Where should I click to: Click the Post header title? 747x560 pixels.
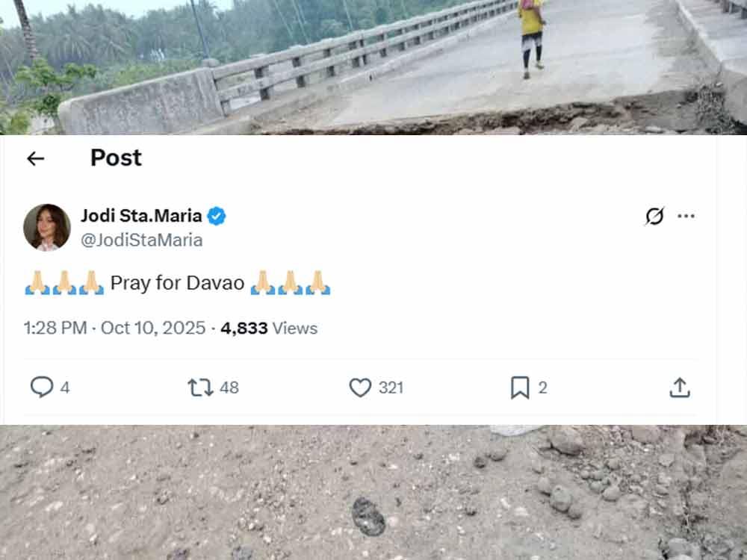pyautogui.click(x=116, y=158)
